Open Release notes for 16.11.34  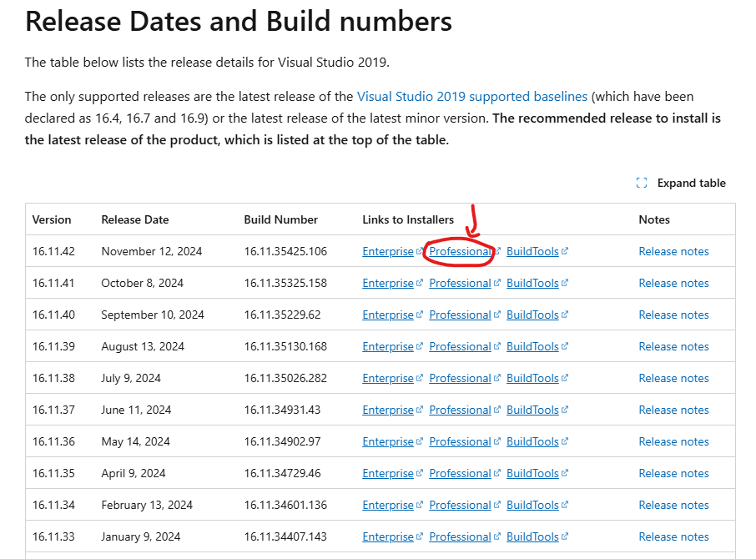(x=673, y=505)
